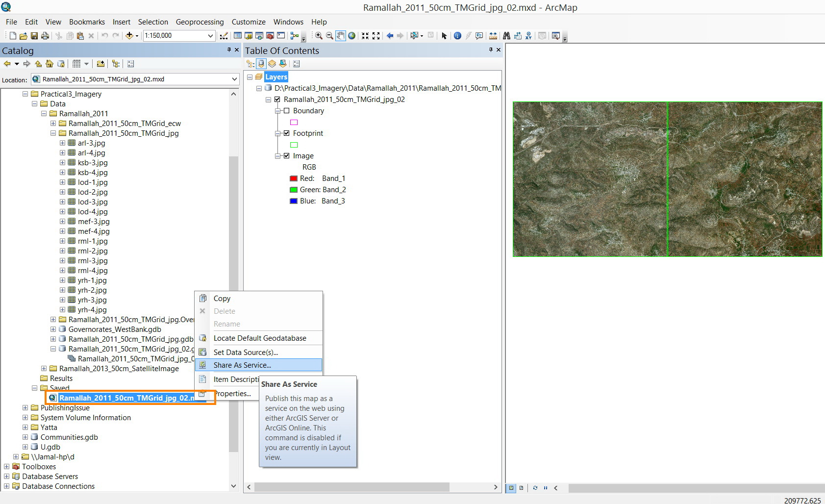
Task: Expand the Toolboxes tree node
Action: click(x=6, y=467)
